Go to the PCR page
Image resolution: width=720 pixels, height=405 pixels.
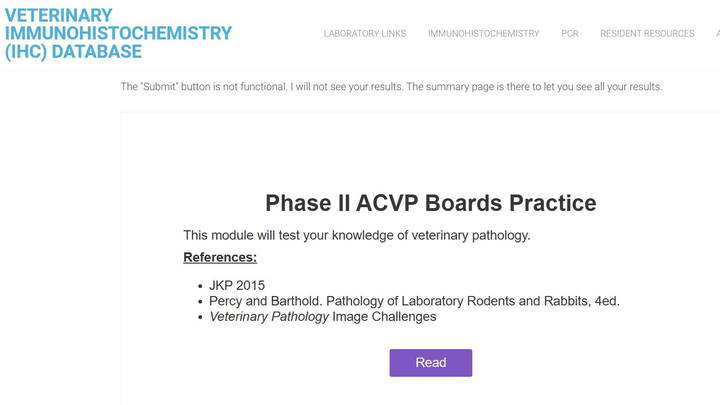click(570, 34)
